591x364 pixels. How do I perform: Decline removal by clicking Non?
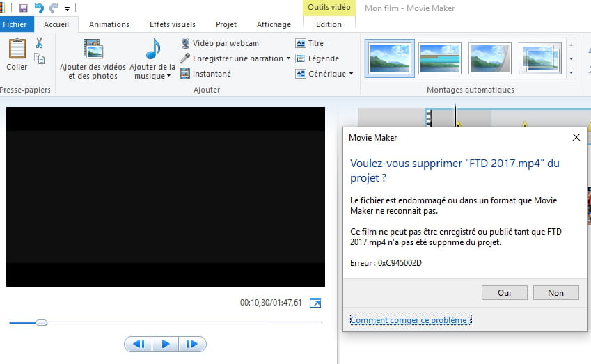pyautogui.click(x=556, y=293)
